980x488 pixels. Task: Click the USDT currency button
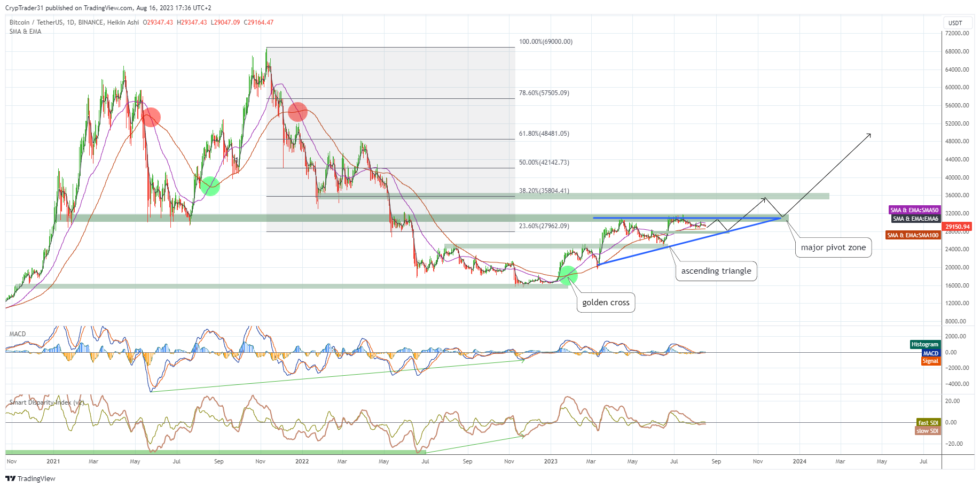tap(955, 23)
